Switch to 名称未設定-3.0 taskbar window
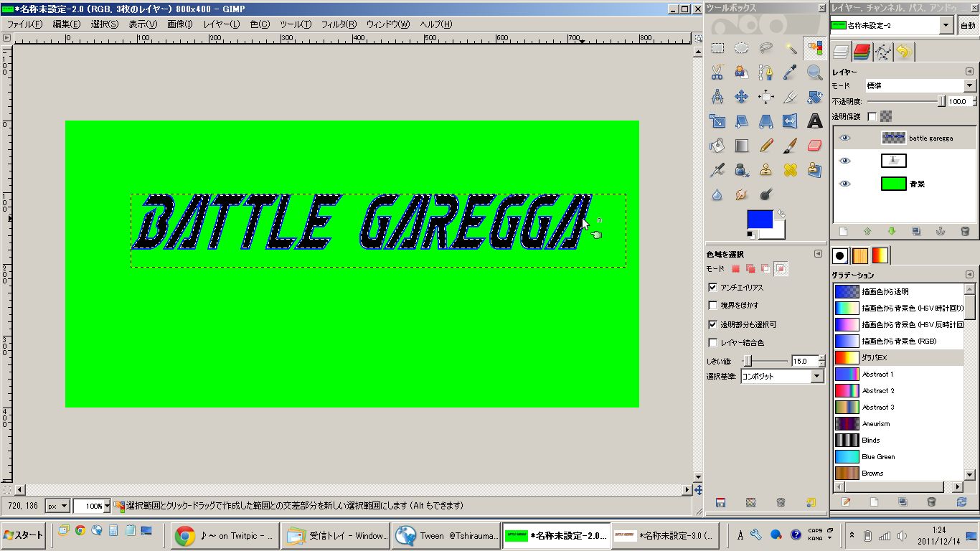The width and height of the screenshot is (980, 551). [x=664, y=535]
